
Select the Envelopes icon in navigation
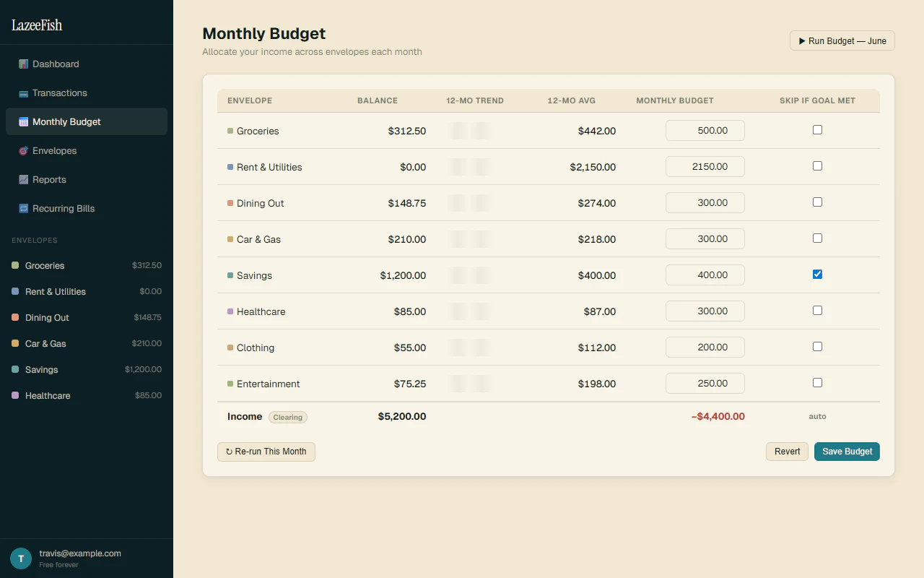tap(24, 151)
